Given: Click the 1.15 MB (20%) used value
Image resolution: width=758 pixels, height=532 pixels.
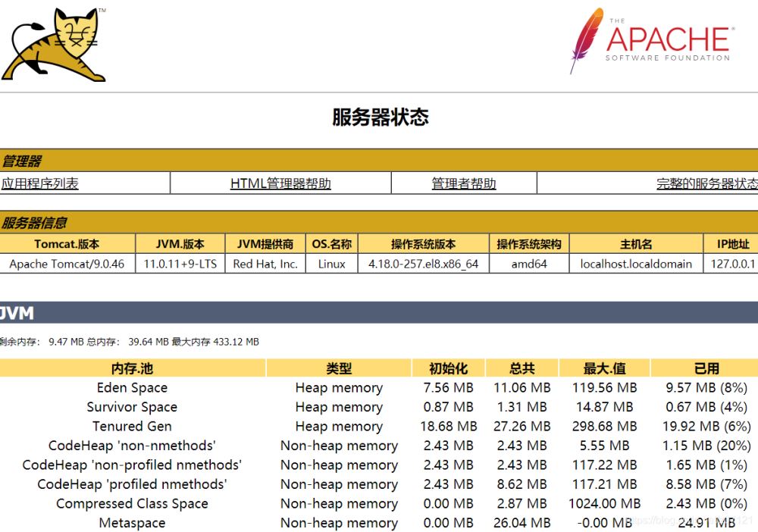Looking at the screenshot, I should (706, 446).
